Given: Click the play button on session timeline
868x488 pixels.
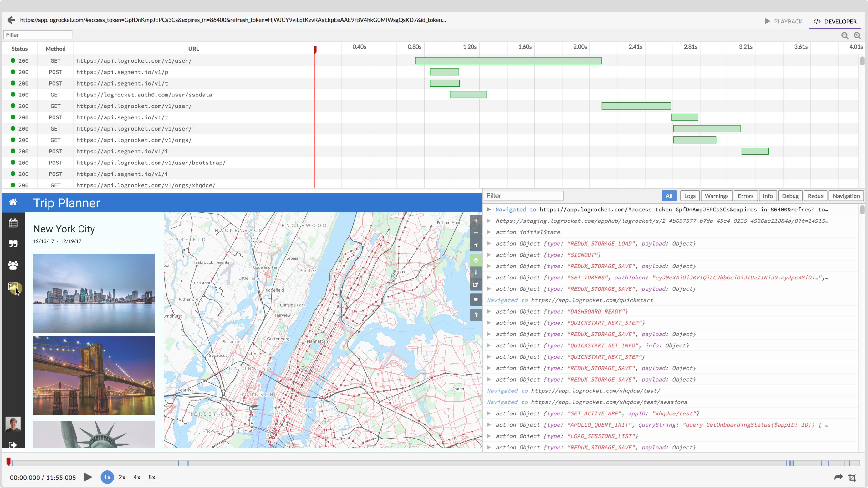Looking at the screenshot, I should tap(88, 477).
